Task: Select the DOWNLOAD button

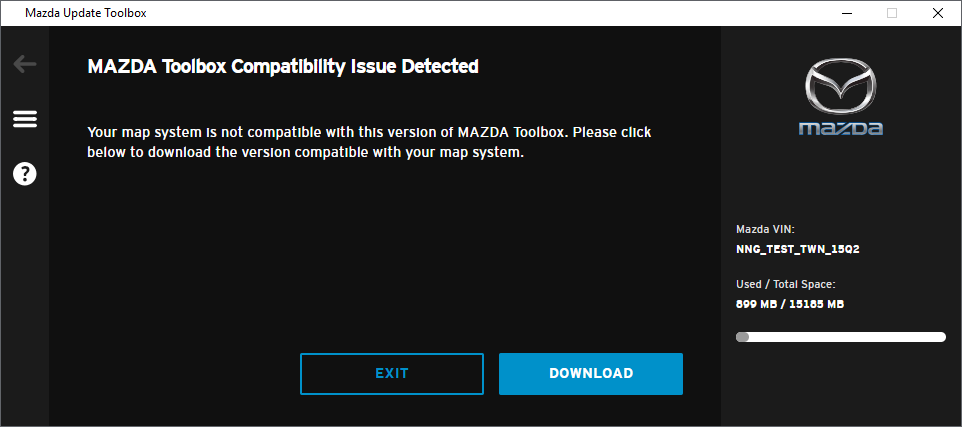Action: click(x=591, y=374)
